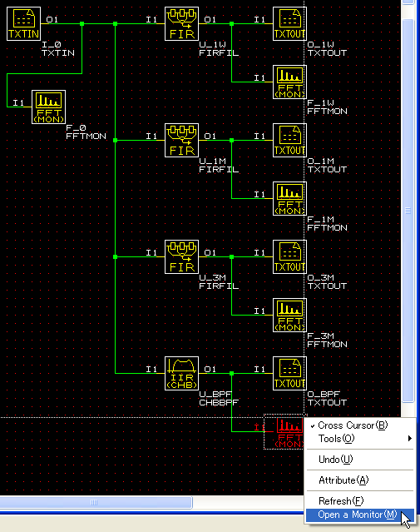Click the U_3M FIR filter block
420x532 pixels.
point(181,256)
